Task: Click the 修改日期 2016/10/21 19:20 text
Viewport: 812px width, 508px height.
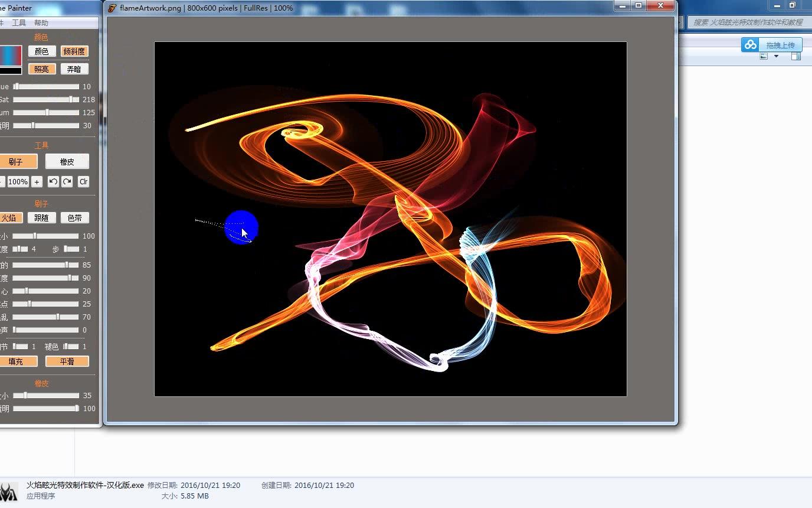Action: 194,486
